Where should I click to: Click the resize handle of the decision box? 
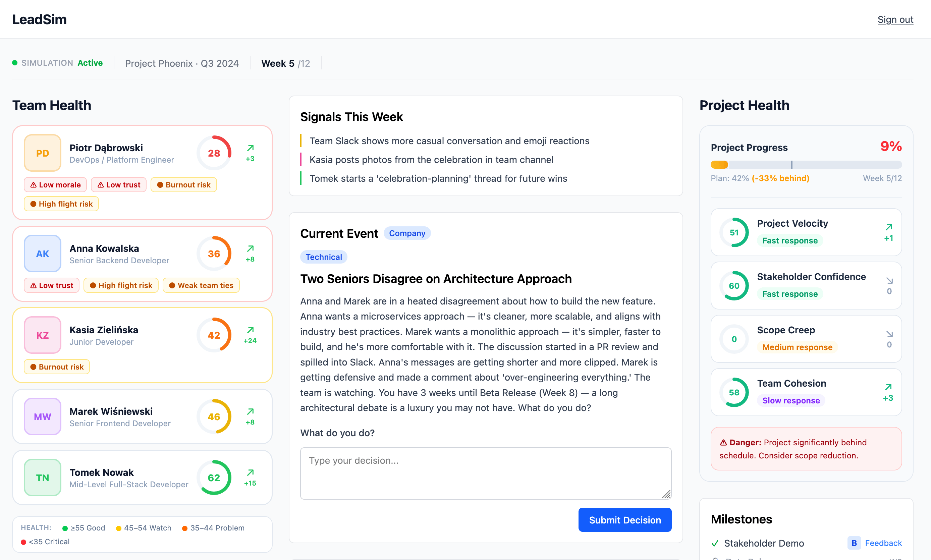[666, 494]
